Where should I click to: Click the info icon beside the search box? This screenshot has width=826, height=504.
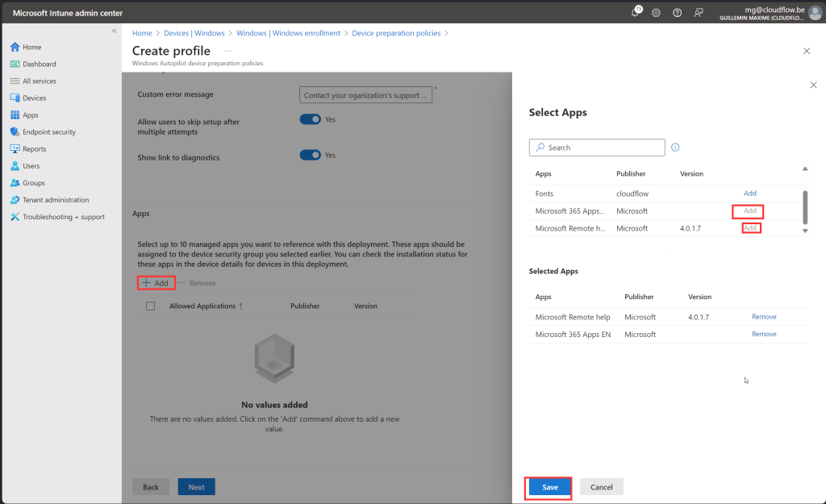tap(675, 148)
